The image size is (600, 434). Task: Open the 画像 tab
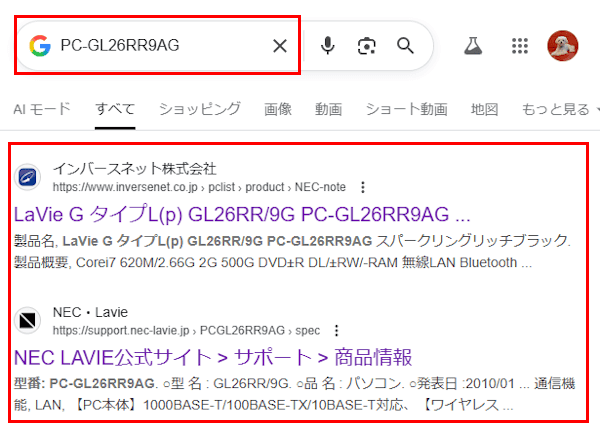click(x=278, y=109)
